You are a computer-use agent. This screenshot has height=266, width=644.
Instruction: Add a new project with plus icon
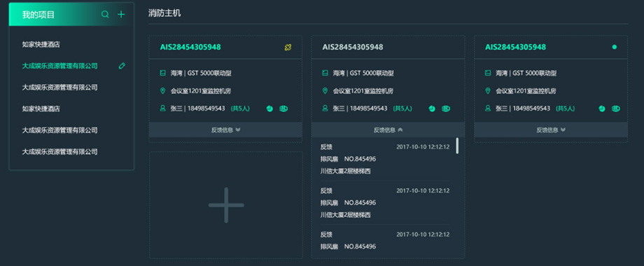[121, 15]
